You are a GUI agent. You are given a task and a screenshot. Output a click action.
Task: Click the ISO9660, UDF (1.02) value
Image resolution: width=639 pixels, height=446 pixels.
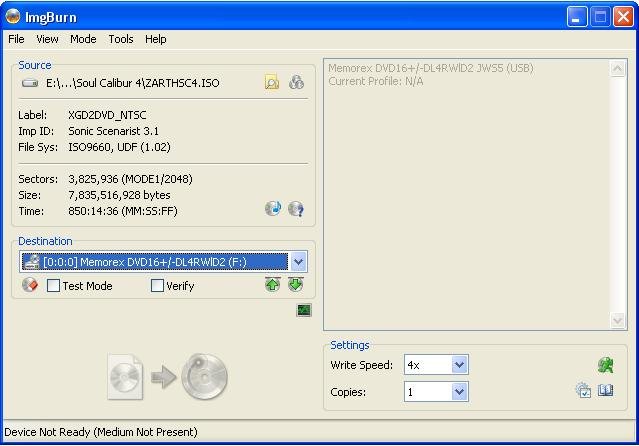pos(119,147)
